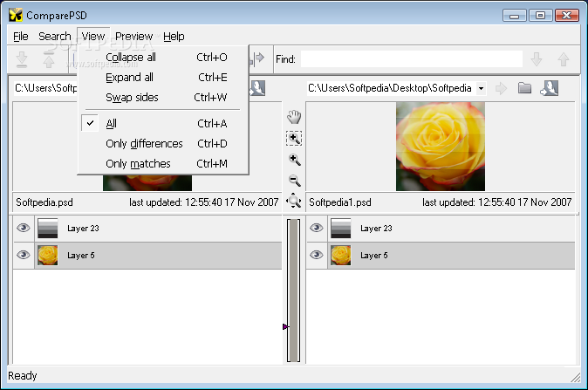This screenshot has height=390, width=588.
Task: Select right Layer 5 row name
Action: [x=374, y=256]
